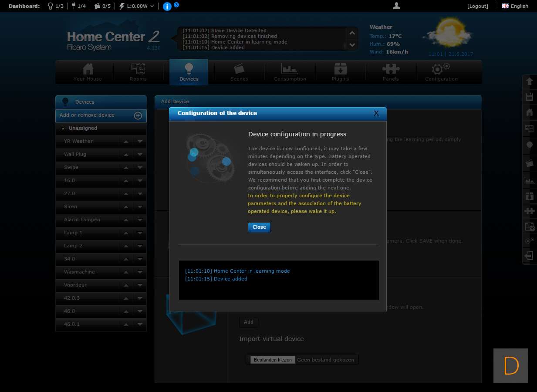The height and width of the screenshot is (392, 537).
Task: Click the side toolbar calendar check icon
Action: coord(530,226)
